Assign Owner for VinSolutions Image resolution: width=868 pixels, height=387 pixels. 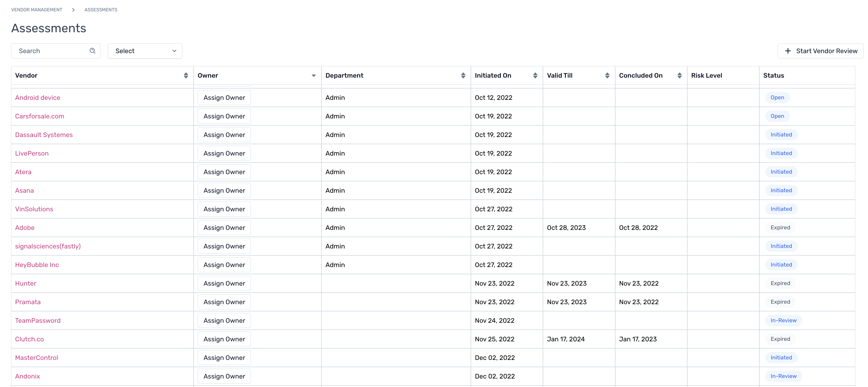click(224, 209)
